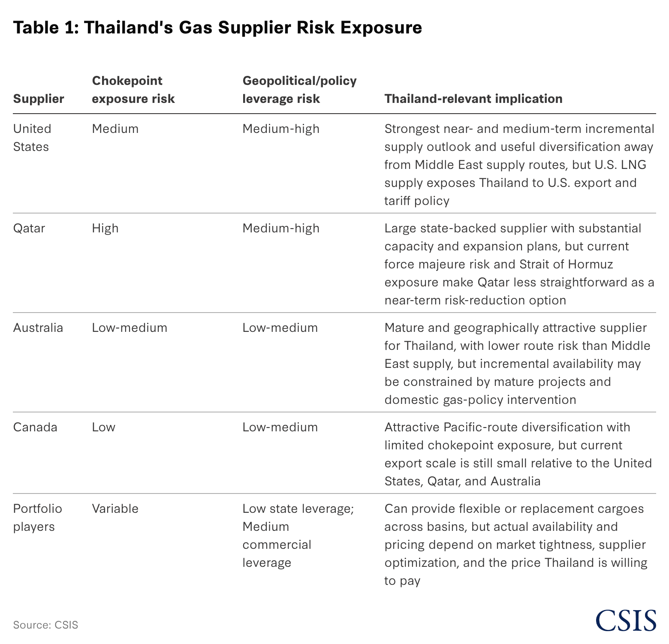
Task: Click the Source: CSIS footnote
Action: point(45,625)
